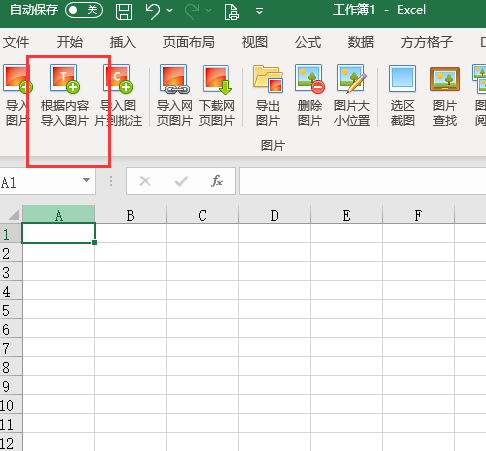Click the Insert Function fx button
Image resolution: width=486 pixels, height=451 pixels.
tap(217, 181)
